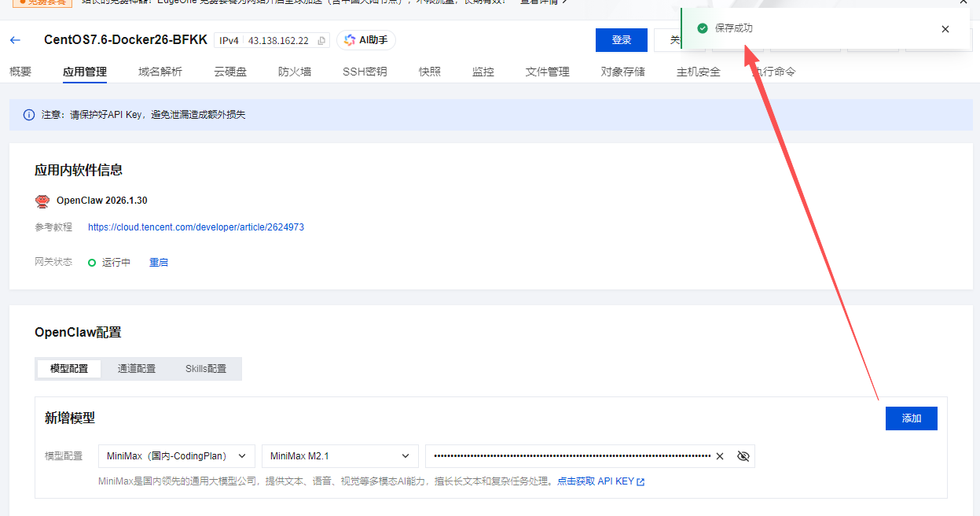Dismiss the 保存成功 notification
The height and width of the screenshot is (516, 980).
945,29
